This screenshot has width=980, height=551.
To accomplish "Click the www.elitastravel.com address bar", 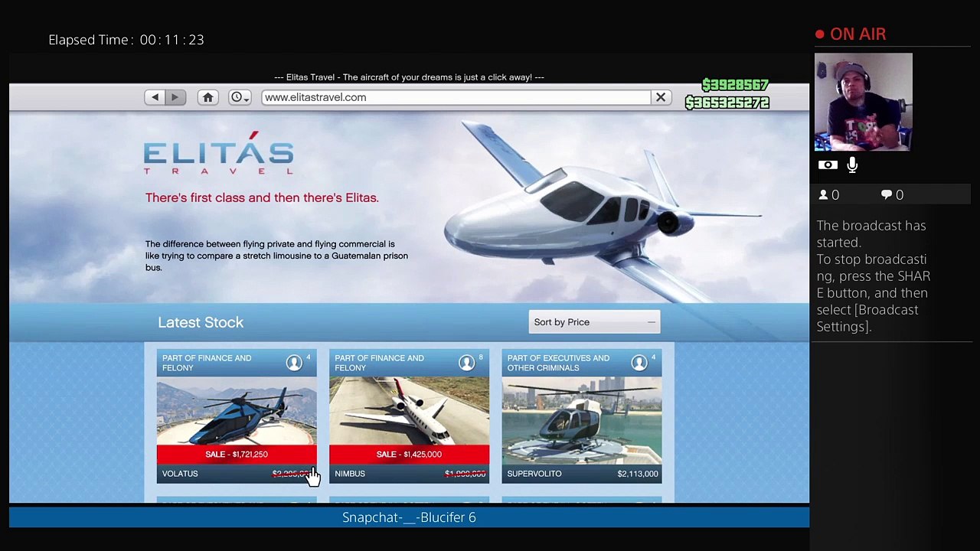I will (456, 97).
